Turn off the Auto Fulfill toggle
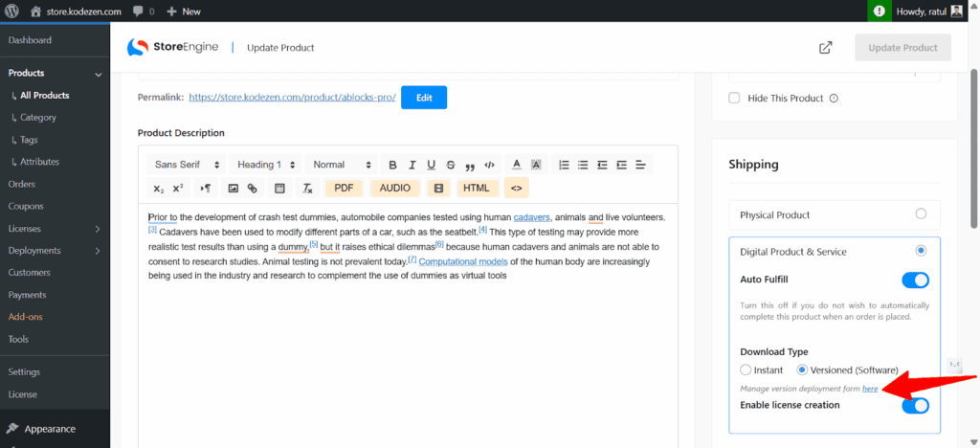The image size is (980, 448). pyautogui.click(x=915, y=280)
